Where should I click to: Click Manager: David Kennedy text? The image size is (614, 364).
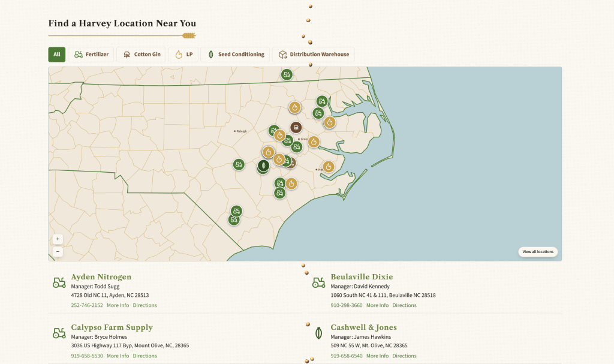coord(360,287)
